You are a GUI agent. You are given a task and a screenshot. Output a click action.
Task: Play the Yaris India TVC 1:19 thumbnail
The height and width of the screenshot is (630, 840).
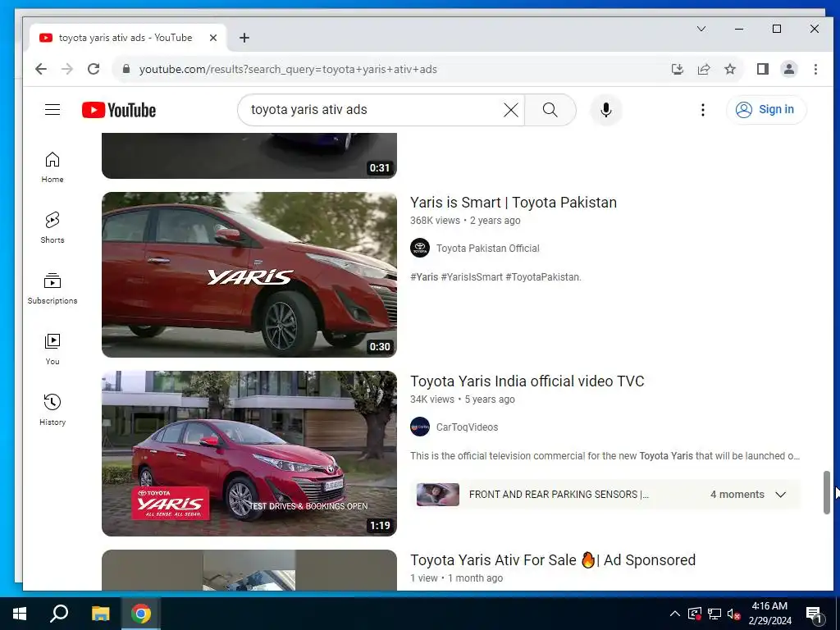[249, 453]
